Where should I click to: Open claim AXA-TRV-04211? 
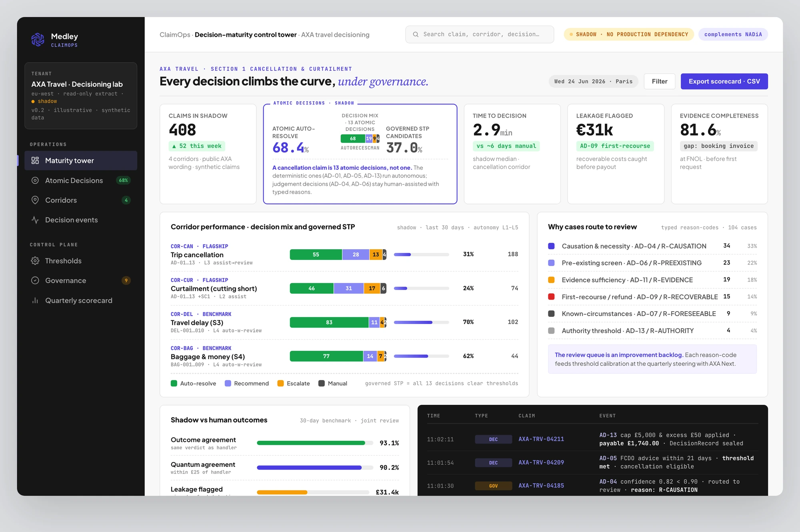click(x=541, y=439)
